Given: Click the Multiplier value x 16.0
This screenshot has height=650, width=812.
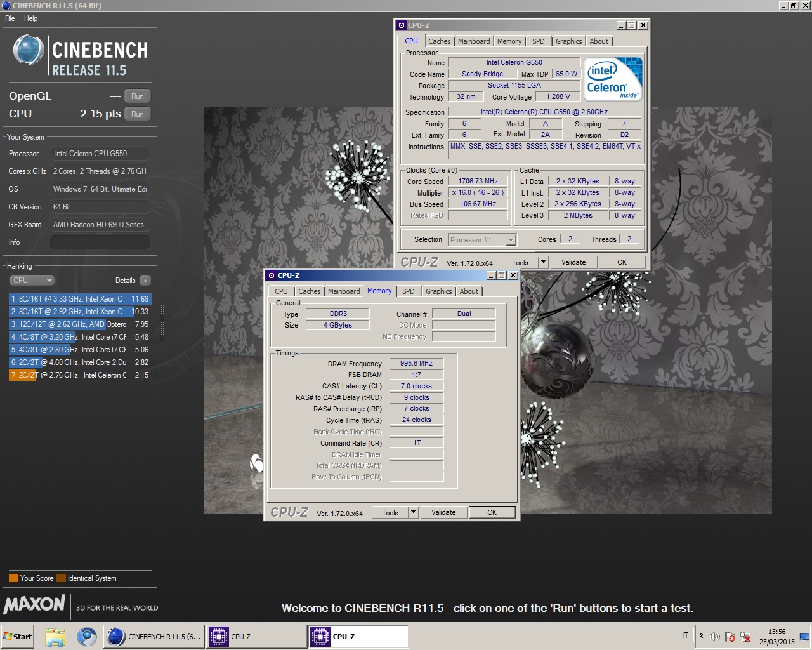Looking at the screenshot, I should (x=478, y=192).
